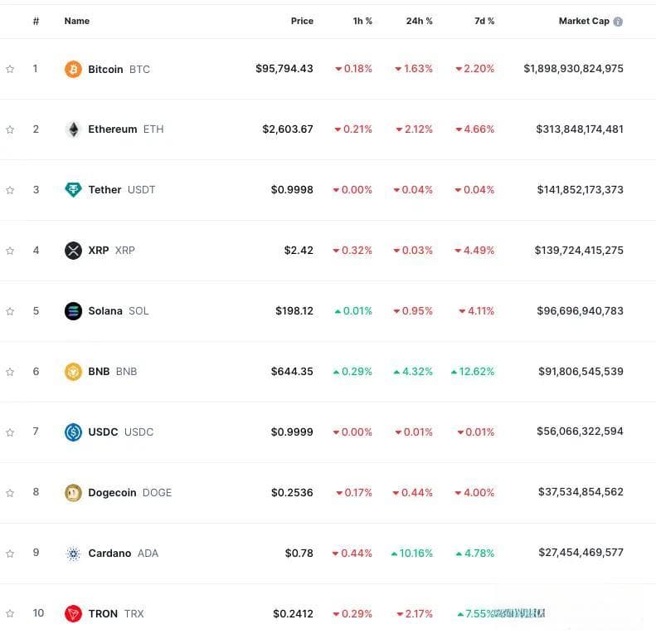Sort by rank number column header
656x644 pixels.
36,21
